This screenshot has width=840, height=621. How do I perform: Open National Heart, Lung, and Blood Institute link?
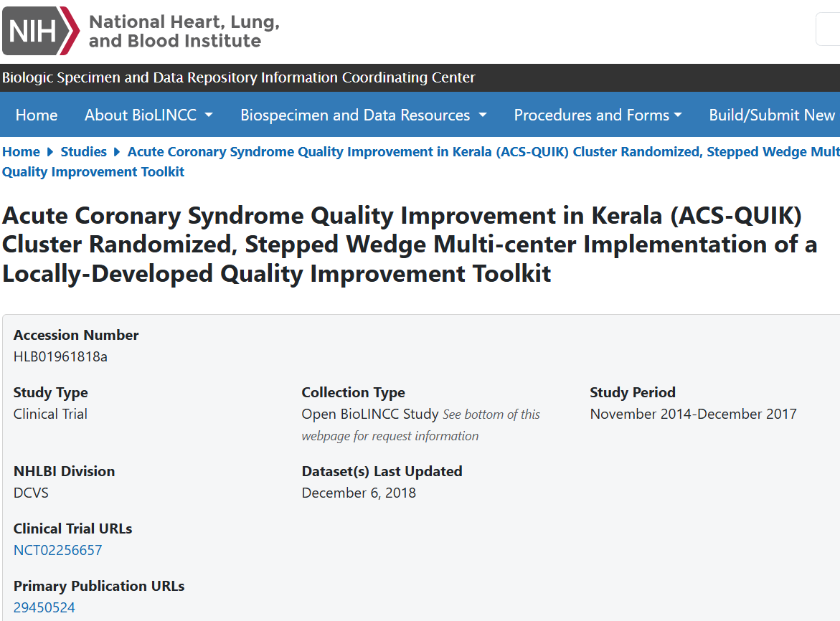[184, 31]
